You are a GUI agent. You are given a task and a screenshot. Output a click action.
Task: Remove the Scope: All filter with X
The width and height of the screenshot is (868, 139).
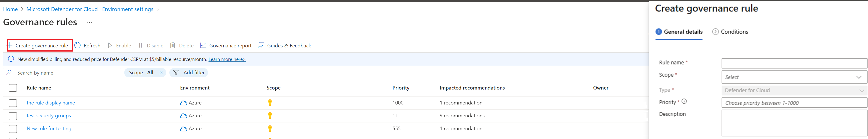pyautogui.click(x=161, y=72)
